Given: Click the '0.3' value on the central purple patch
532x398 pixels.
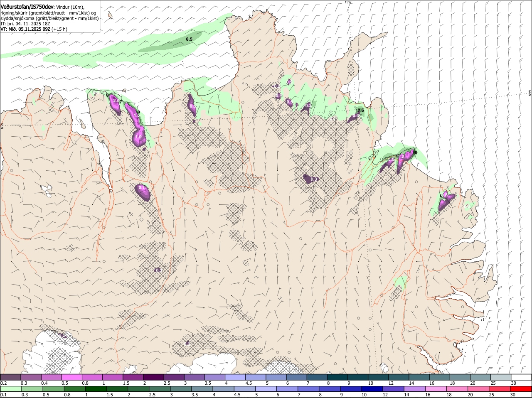Looking at the screenshot, I should 314,179.
